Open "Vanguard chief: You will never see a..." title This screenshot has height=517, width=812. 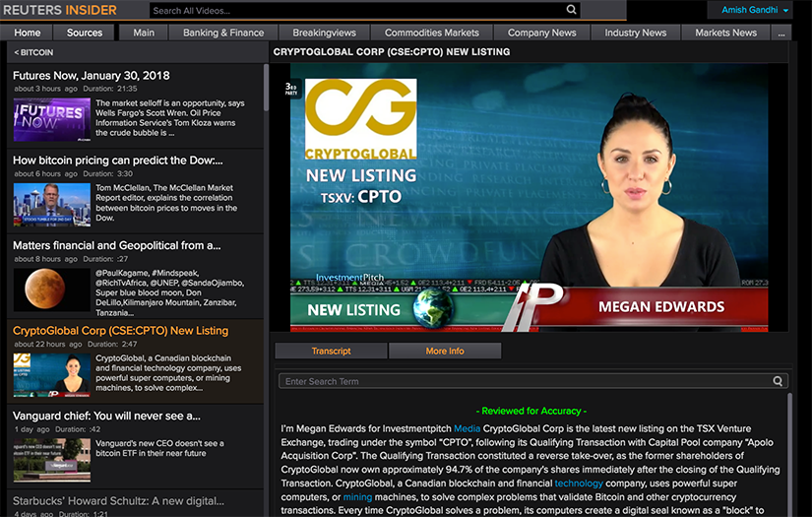point(106,416)
